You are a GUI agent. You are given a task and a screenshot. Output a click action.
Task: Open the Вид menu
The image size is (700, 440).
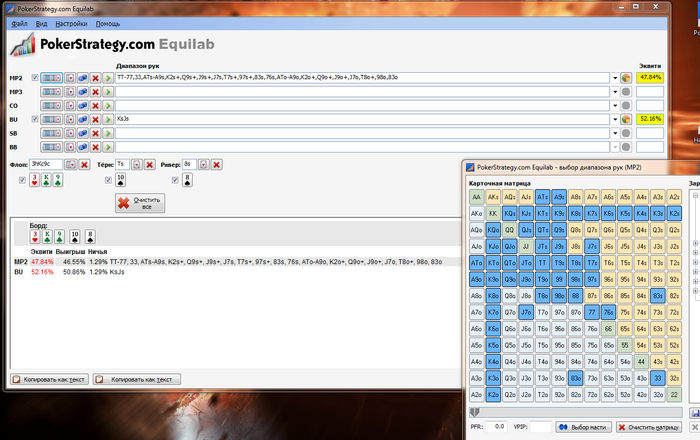coord(42,24)
